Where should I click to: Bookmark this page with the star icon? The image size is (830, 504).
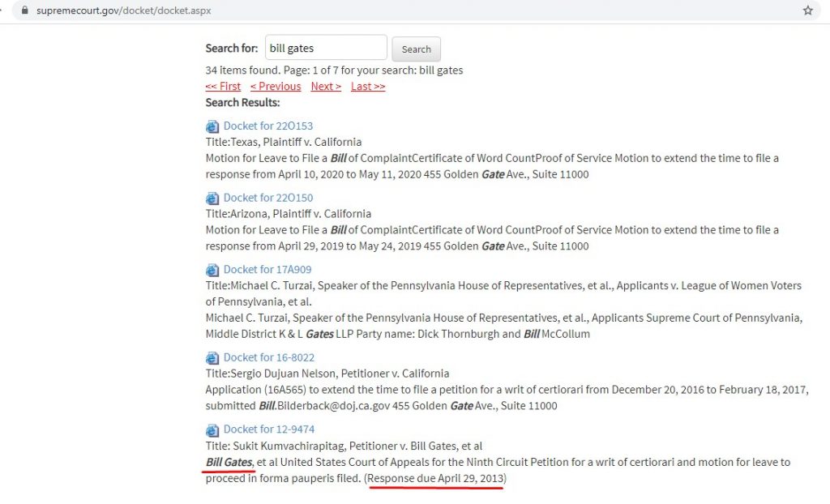[808, 10]
